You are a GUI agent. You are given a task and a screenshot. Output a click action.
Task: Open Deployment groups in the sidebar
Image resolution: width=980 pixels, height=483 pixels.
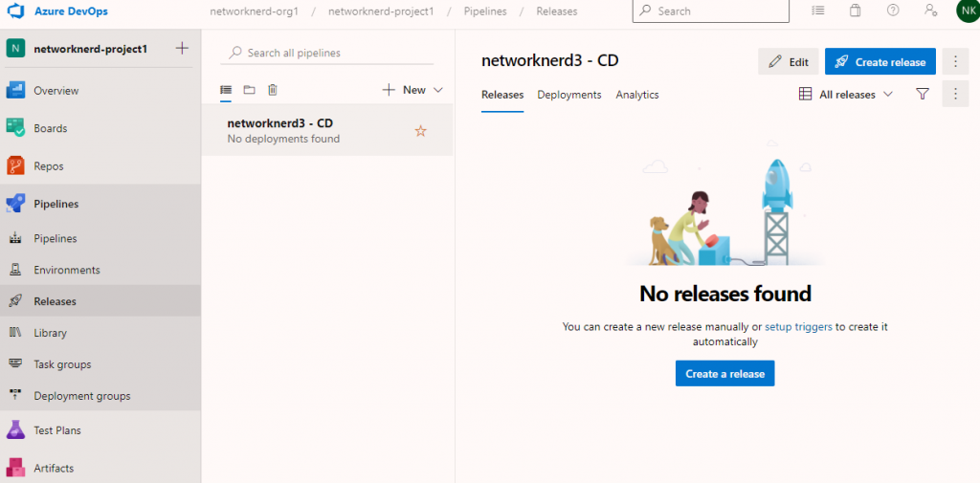[100, 396]
